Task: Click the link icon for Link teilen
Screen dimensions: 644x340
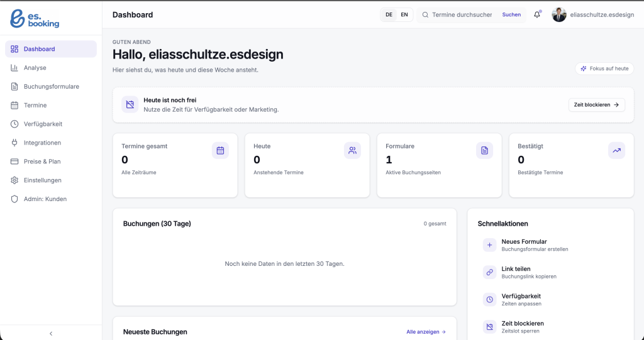Action: point(489,272)
